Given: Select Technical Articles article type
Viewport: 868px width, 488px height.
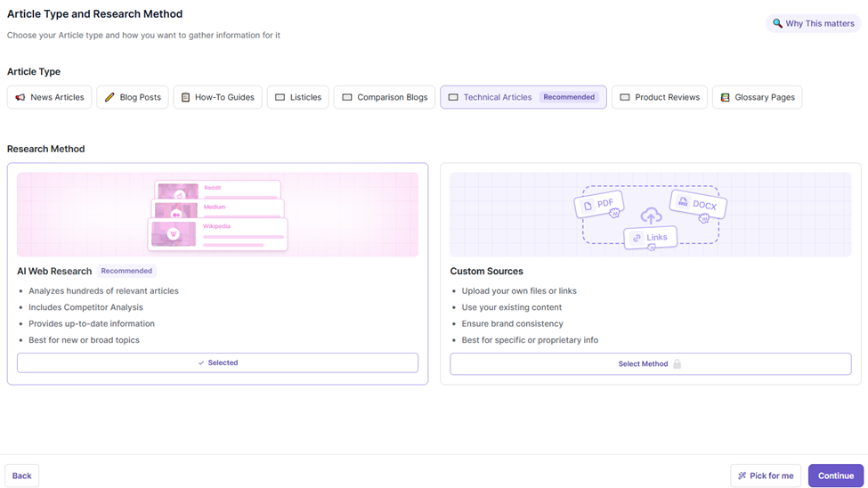Looking at the screenshot, I should (x=523, y=97).
